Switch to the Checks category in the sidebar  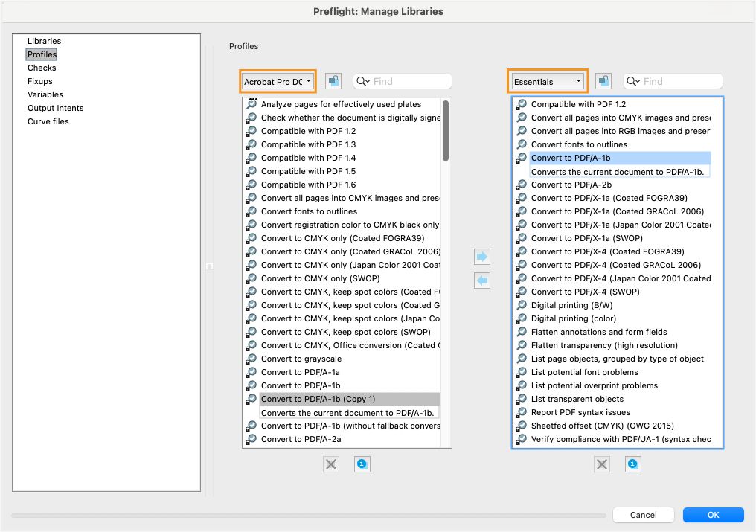click(42, 68)
